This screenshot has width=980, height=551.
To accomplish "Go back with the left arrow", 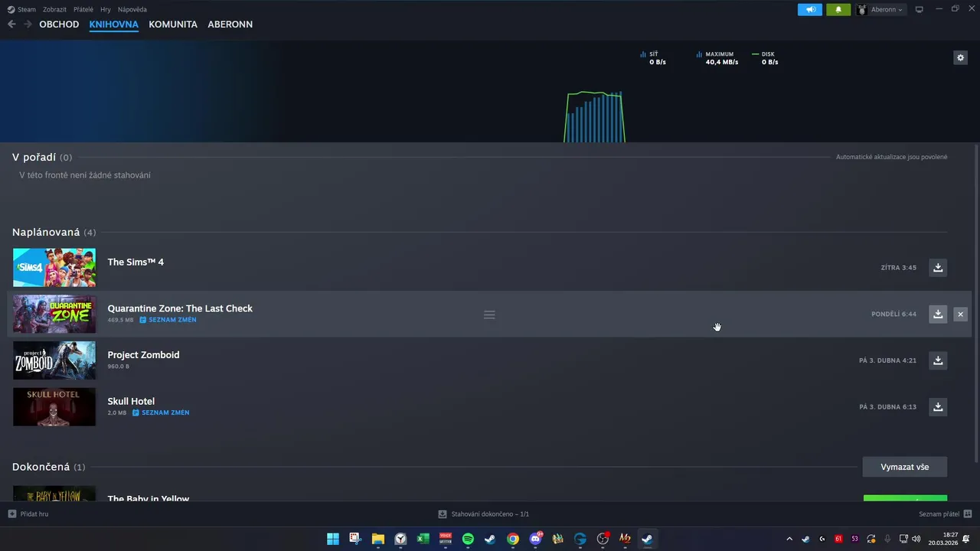I will pos(11,24).
